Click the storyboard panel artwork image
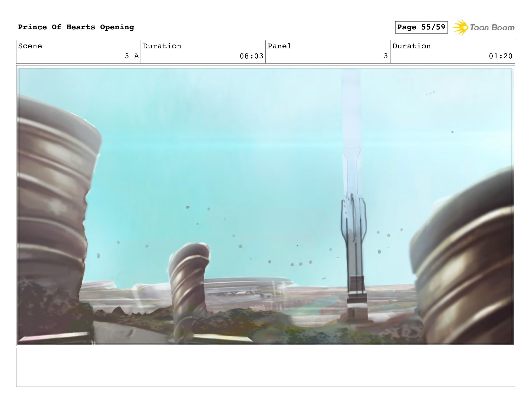 click(266, 206)
